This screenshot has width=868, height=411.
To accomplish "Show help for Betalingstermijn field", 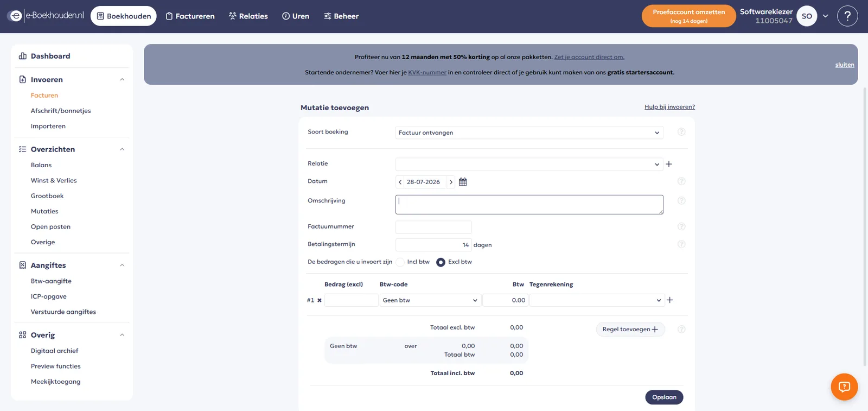I will tap(681, 244).
